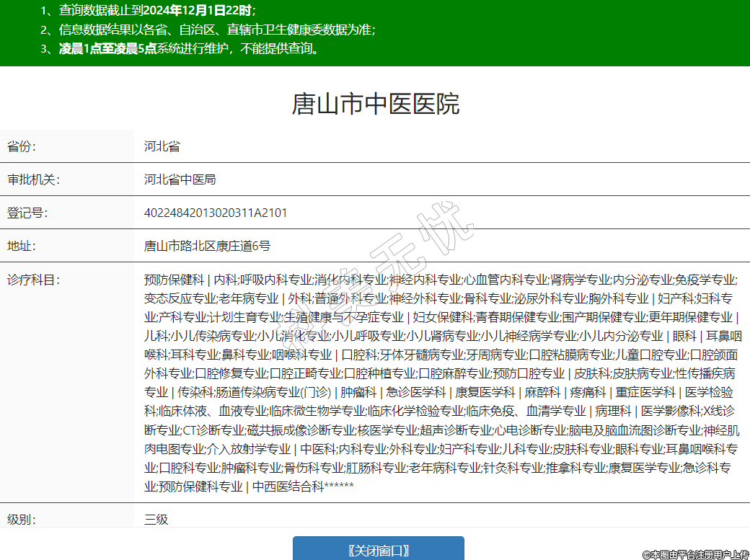This screenshot has height=560, width=750.
Task: Select the 登记号 field label
Action: [x=27, y=213]
